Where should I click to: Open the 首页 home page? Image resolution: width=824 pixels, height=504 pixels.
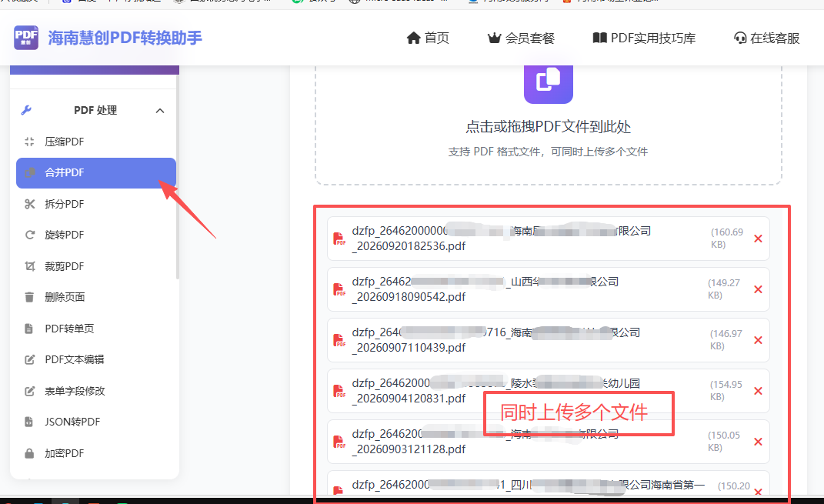tap(428, 38)
